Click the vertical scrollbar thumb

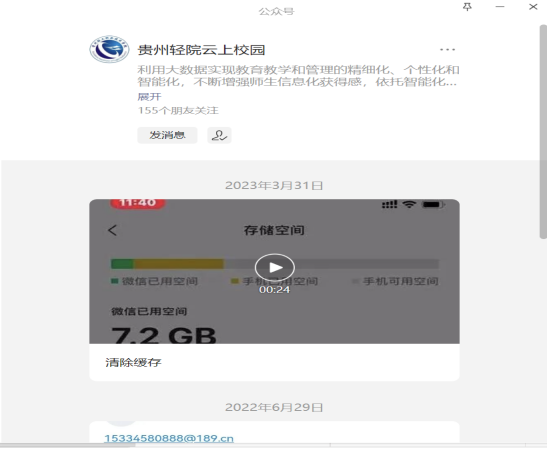(x=543, y=132)
